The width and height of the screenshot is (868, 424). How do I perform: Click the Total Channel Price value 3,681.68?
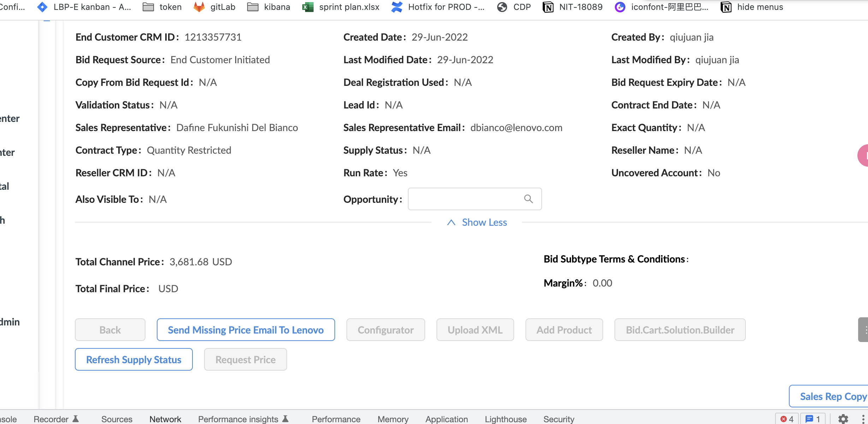click(x=189, y=262)
